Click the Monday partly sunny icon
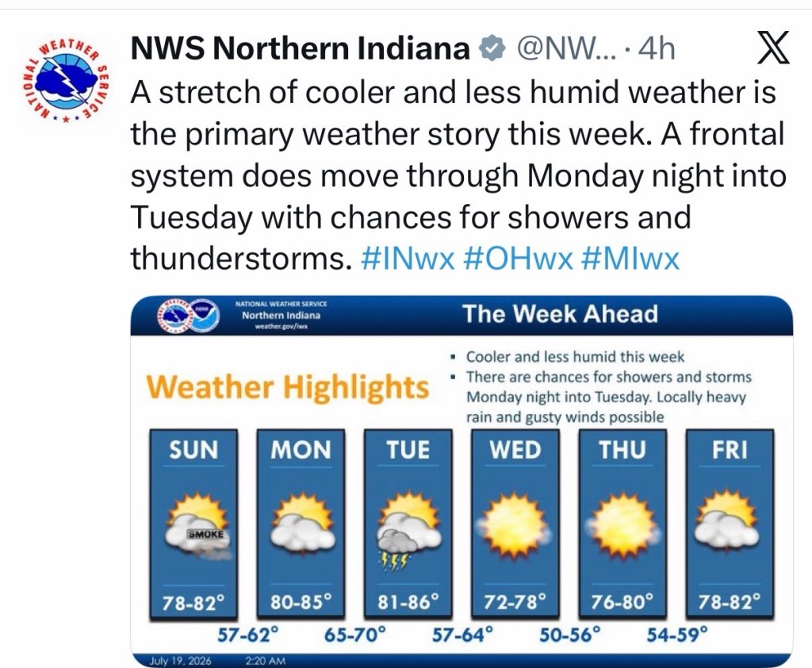The width and height of the screenshot is (812, 668). 304,522
